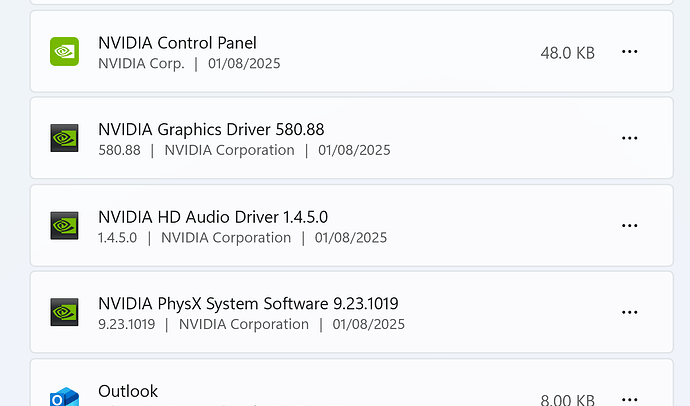Viewport: 690px width, 406px height.
Task: Click the 01/08/2025 date under NVIDIA Control Panel
Action: (244, 64)
